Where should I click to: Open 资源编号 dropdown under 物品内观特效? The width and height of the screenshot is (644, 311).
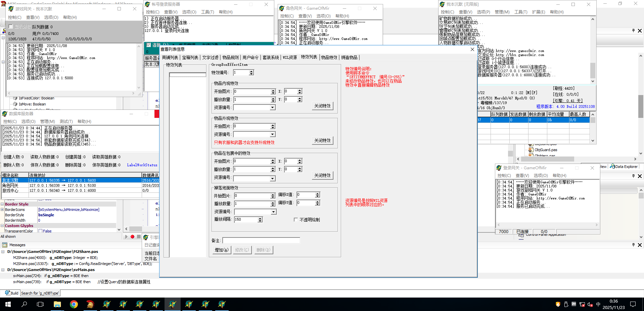point(273,107)
